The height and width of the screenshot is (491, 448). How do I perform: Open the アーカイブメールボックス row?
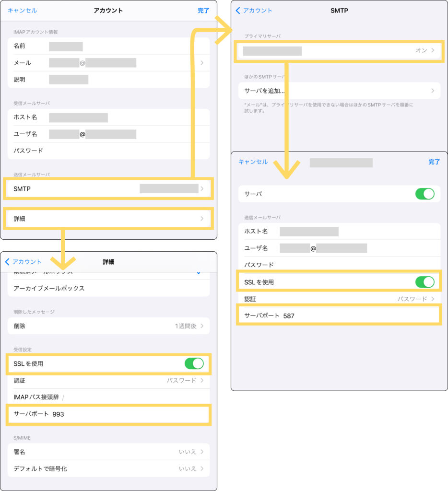tap(108, 288)
